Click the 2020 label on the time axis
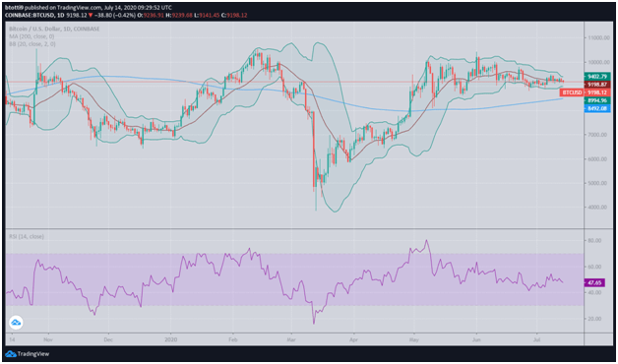Screen dimensions: 618x364 click(x=171, y=338)
